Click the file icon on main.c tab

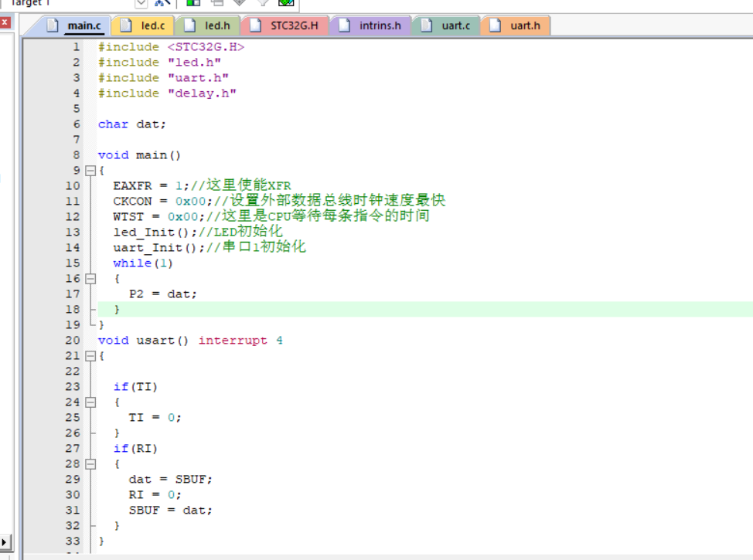click(53, 25)
